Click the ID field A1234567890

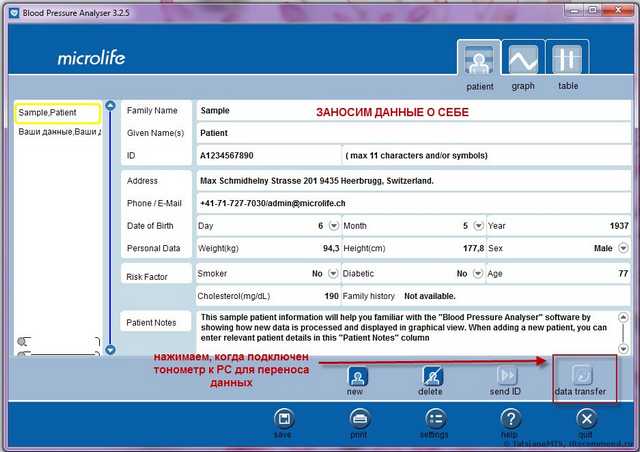(269, 156)
